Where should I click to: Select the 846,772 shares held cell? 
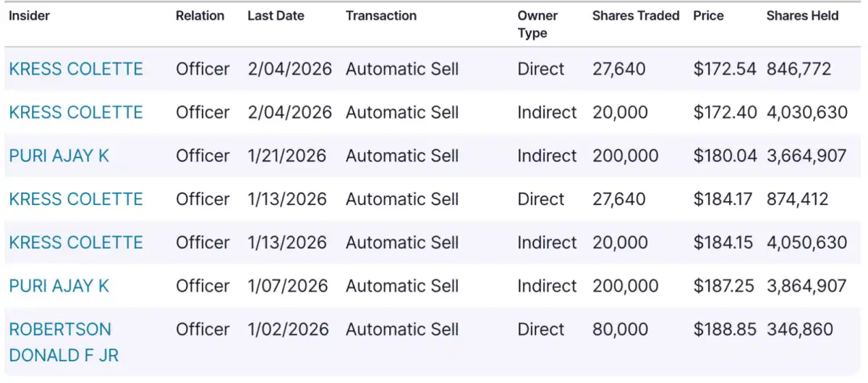(799, 70)
